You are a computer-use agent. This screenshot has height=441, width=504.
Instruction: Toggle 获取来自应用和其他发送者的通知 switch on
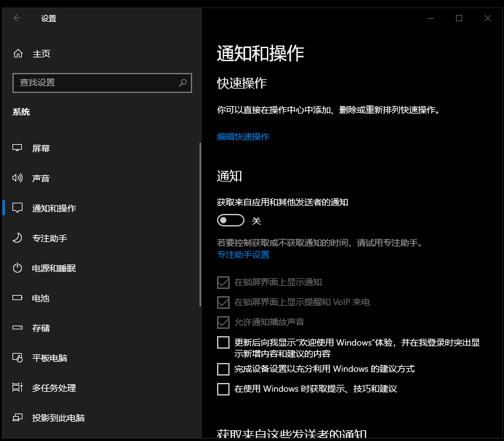pos(230,221)
